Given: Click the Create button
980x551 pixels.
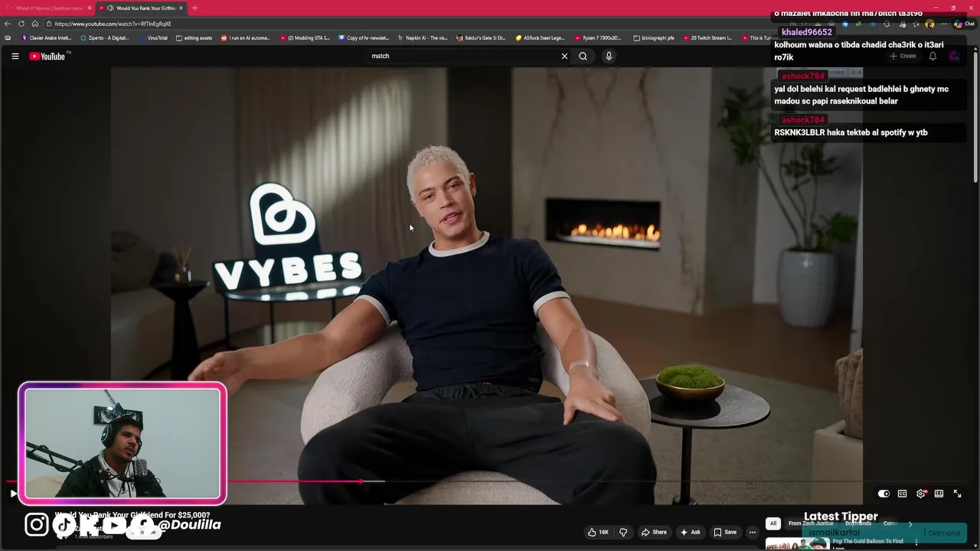Looking at the screenshot, I should point(903,56).
